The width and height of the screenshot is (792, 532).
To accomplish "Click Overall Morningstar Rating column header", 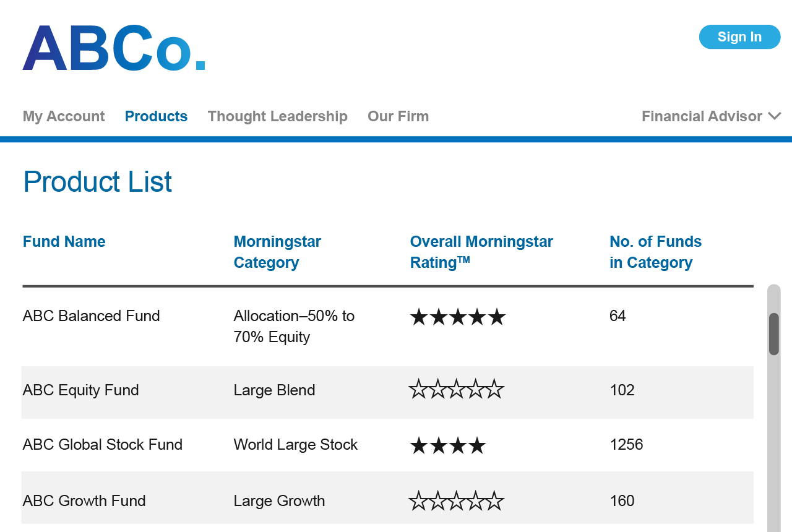I will point(481,252).
